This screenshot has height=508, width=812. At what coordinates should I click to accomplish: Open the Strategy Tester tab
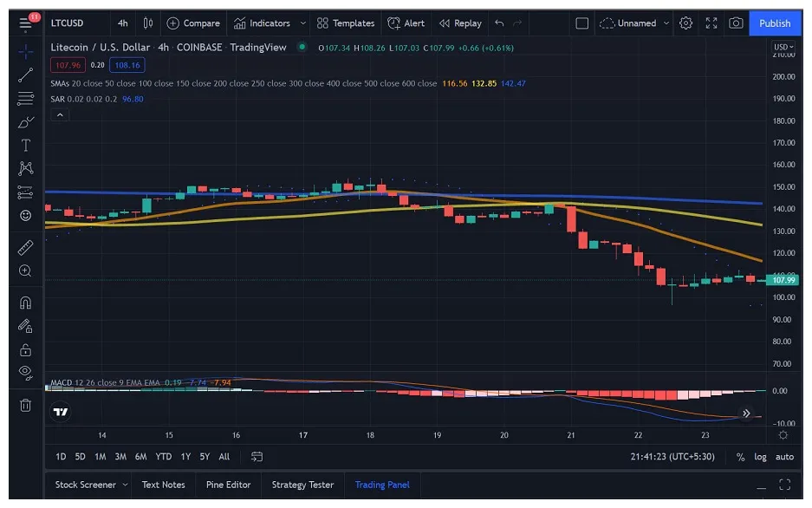click(x=302, y=485)
